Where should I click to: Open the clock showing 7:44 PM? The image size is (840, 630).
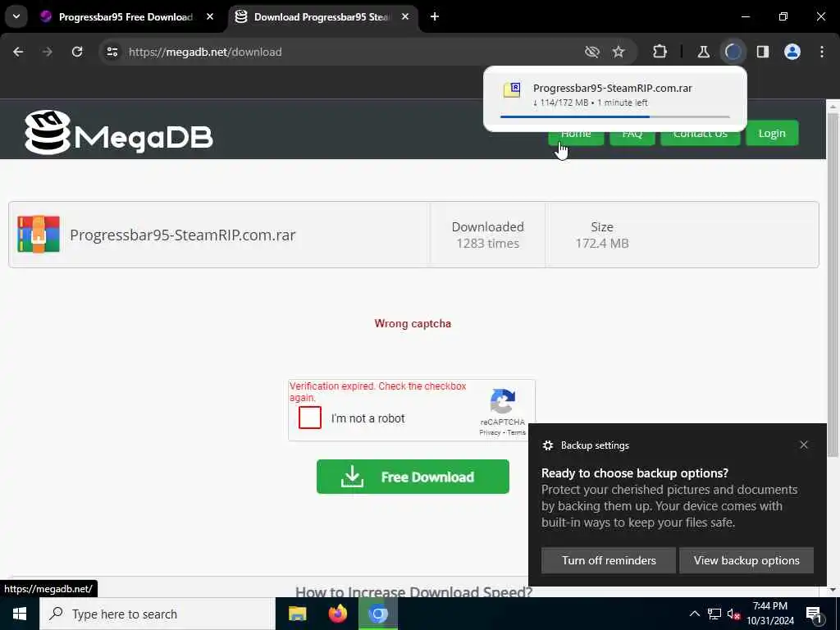pos(770,614)
